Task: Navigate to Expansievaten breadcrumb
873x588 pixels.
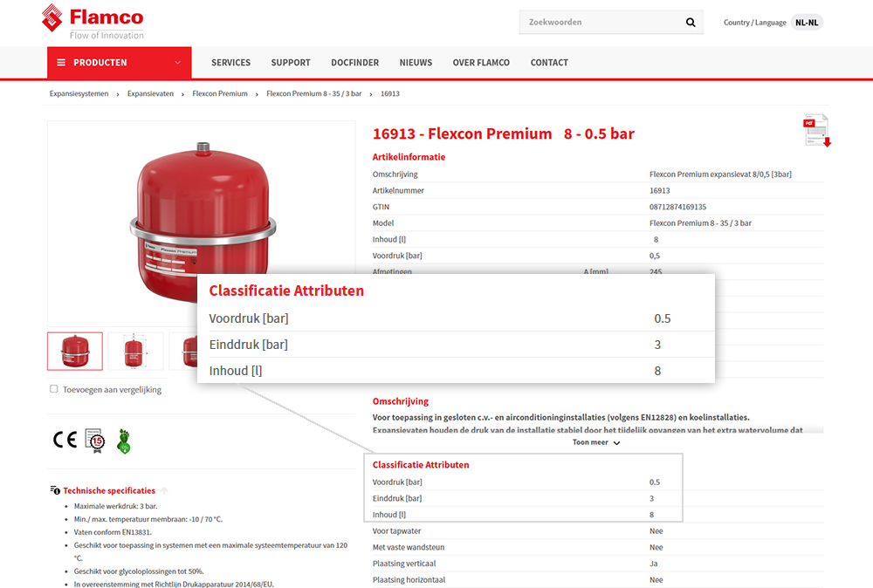Action: (x=150, y=93)
